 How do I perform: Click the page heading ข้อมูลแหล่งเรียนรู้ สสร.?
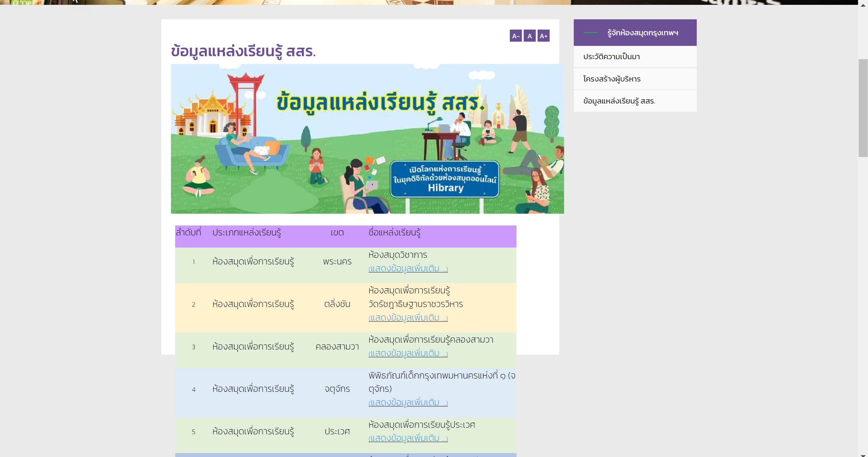click(x=243, y=51)
